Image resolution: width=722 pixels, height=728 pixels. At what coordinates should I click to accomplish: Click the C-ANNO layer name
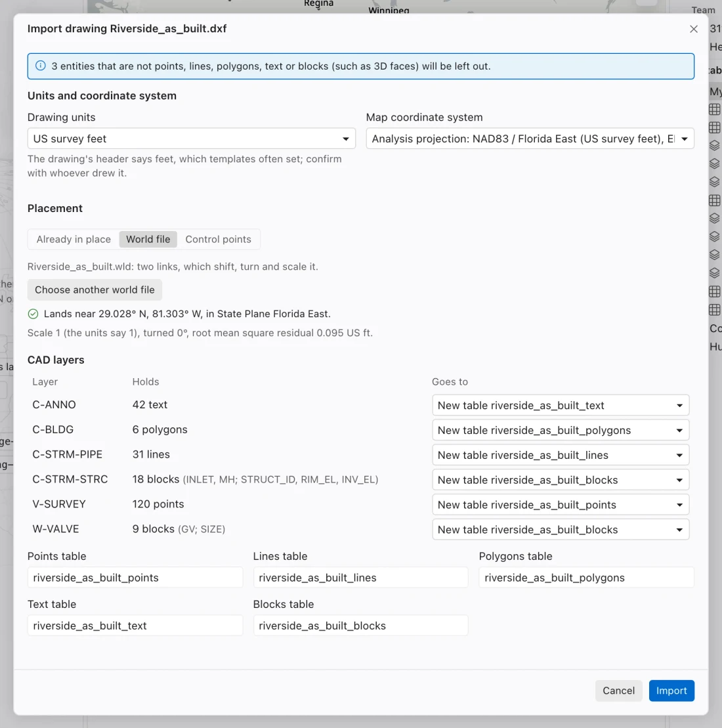click(x=54, y=404)
